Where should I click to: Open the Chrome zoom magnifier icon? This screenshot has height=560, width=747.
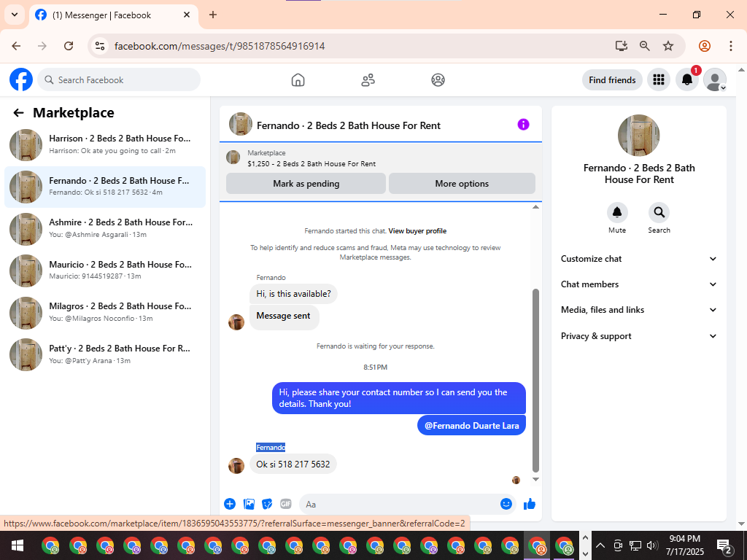645,46
